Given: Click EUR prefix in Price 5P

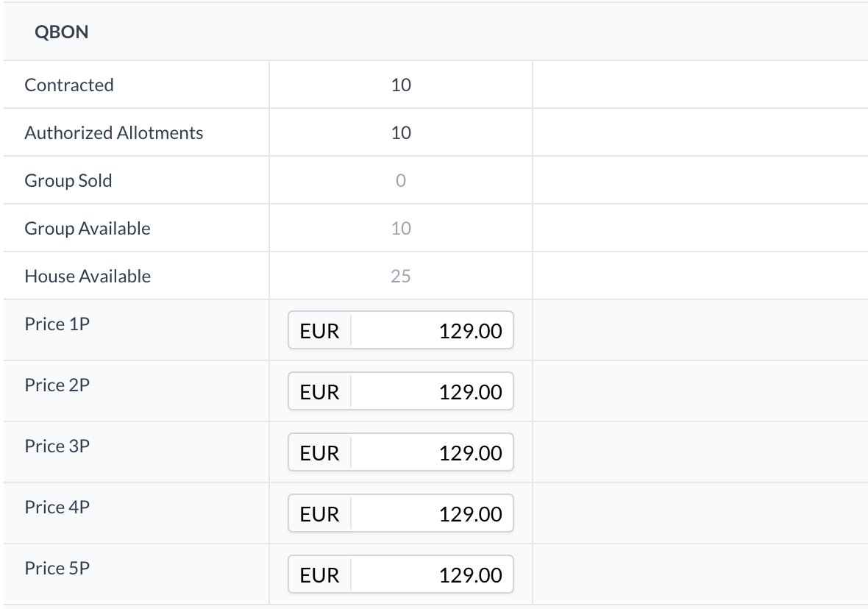Looking at the screenshot, I should pos(319,574).
